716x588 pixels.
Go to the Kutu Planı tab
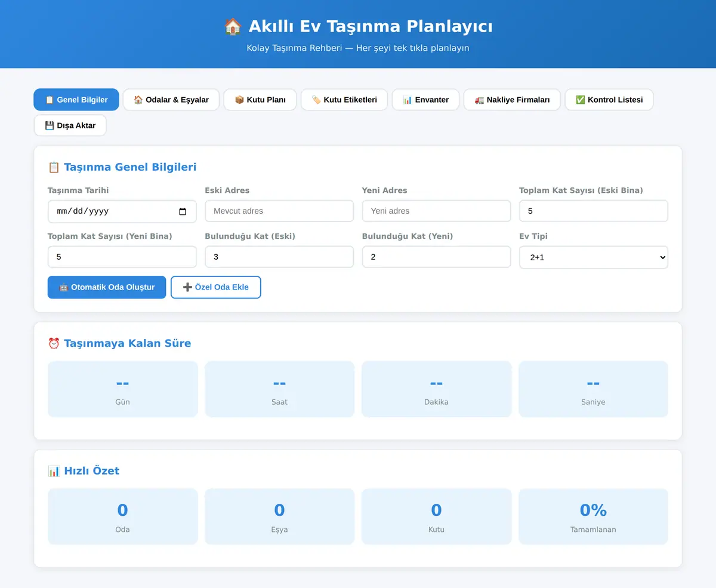[260, 100]
